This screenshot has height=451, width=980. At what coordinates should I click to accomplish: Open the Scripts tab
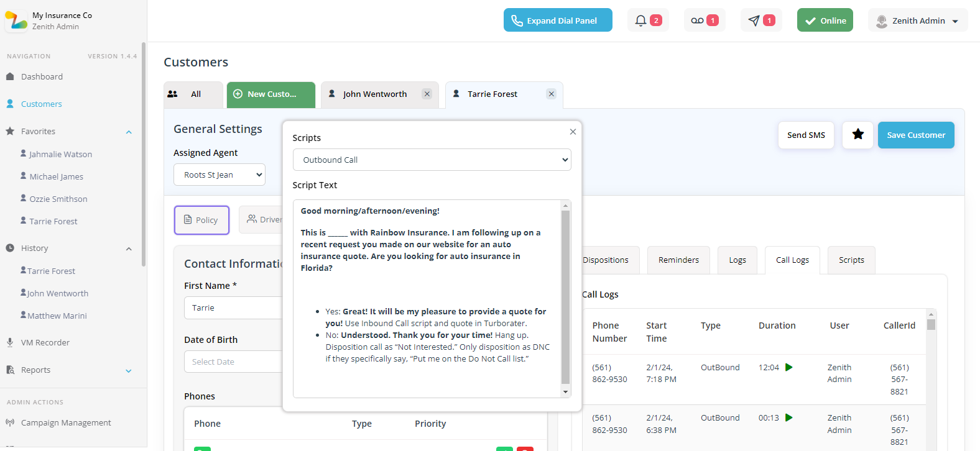coord(851,260)
